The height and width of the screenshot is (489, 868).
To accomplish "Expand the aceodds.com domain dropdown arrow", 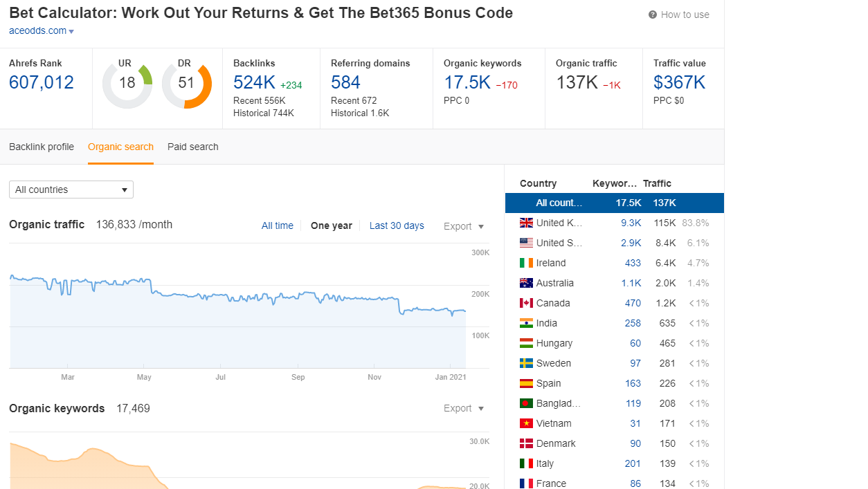I will (71, 32).
